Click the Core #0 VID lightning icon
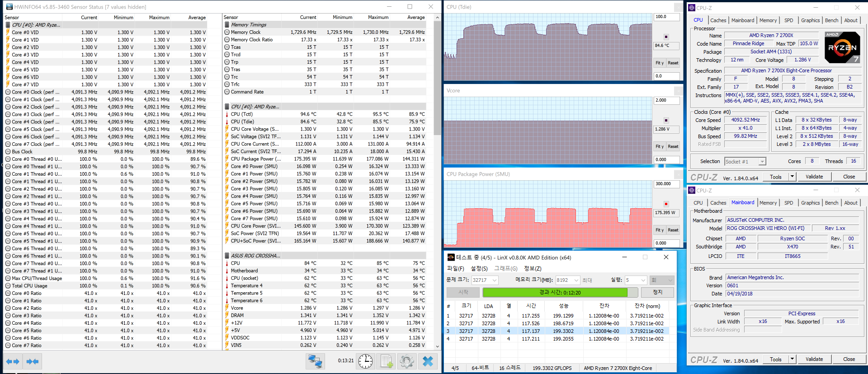Screen dimensions: 868x374 coord(8,33)
